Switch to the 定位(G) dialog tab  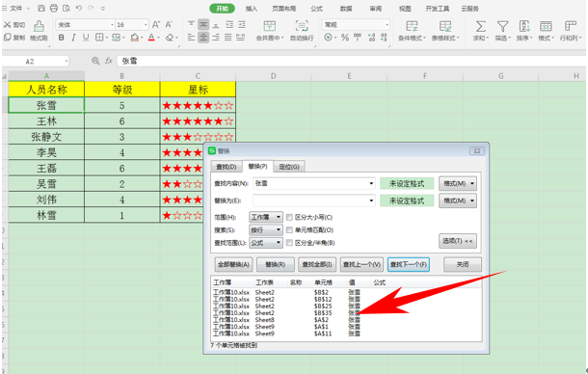[289, 167]
